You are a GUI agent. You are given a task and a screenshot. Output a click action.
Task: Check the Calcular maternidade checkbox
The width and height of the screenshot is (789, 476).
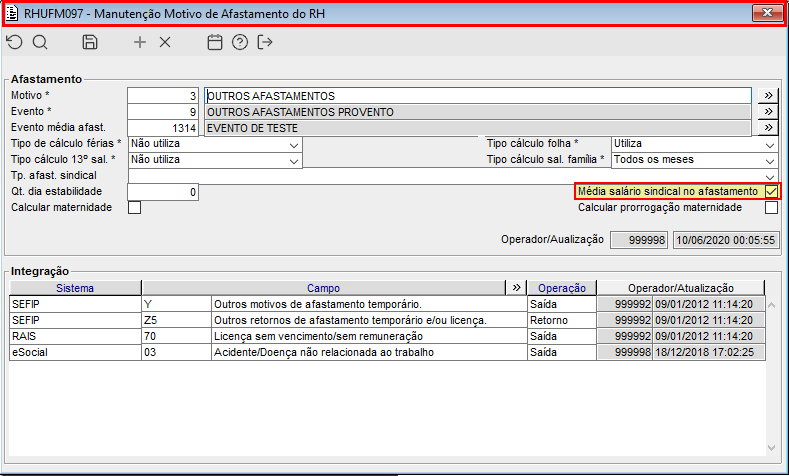(134, 207)
